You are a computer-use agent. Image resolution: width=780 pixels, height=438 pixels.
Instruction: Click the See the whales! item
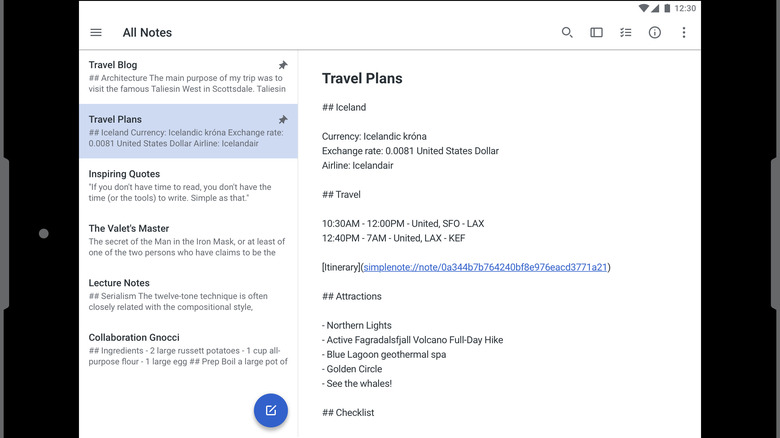[x=357, y=383]
